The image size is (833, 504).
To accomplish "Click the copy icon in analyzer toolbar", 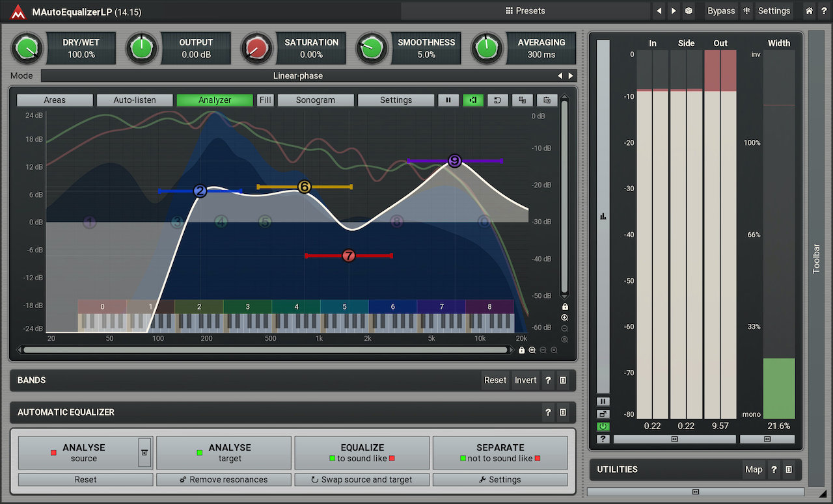I will (x=522, y=100).
